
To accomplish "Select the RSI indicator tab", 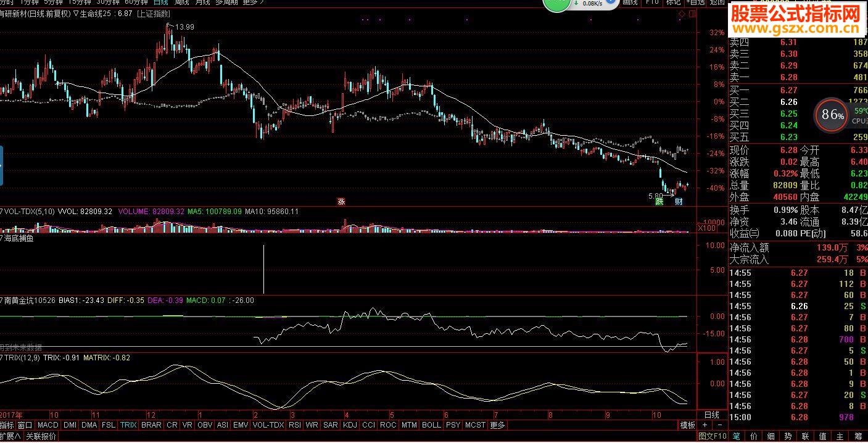I will (x=295, y=425).
